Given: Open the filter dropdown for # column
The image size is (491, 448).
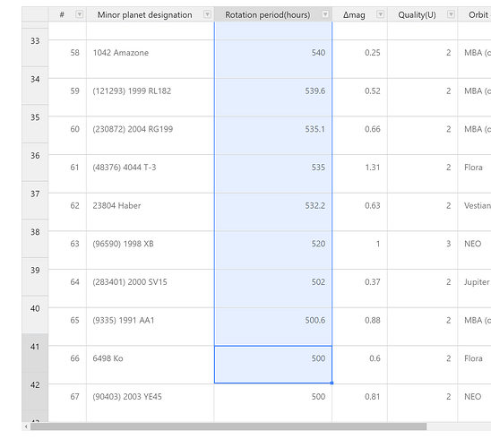Looking at the screenshot, I should (80, 14).
